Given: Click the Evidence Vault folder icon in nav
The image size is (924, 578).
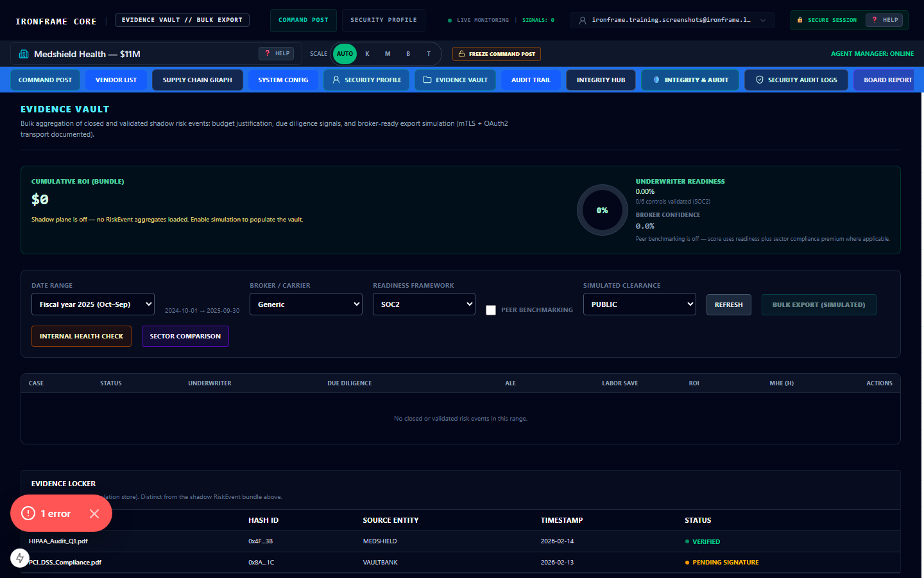Looking at the screenshot, I should (427, 80).
